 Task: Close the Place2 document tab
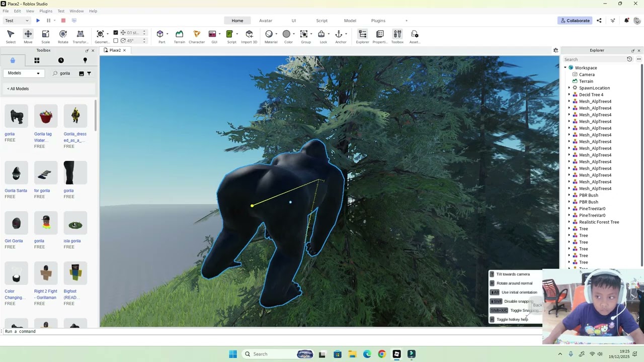pyautogui.click(x=124, y=50)
